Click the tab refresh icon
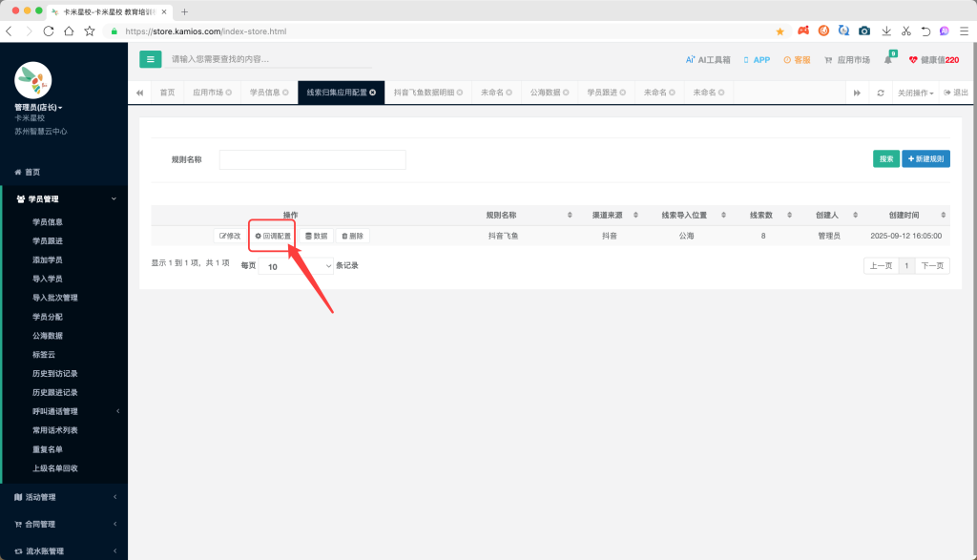This screenshot has height=560, width=977. pyautogui.click(x=881, y=93)
